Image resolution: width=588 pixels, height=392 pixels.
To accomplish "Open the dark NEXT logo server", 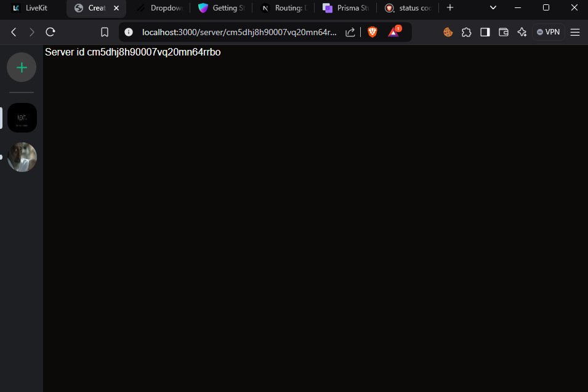I will coord(22,118).
